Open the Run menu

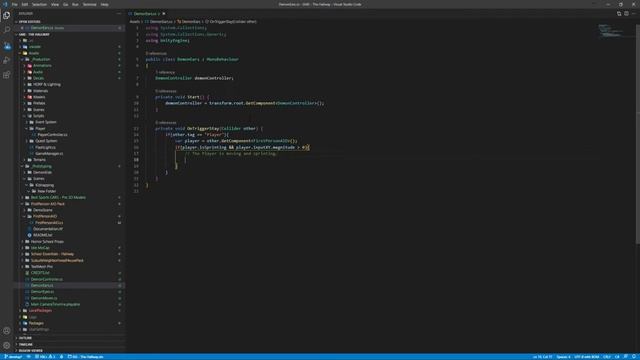click(75, 4)
